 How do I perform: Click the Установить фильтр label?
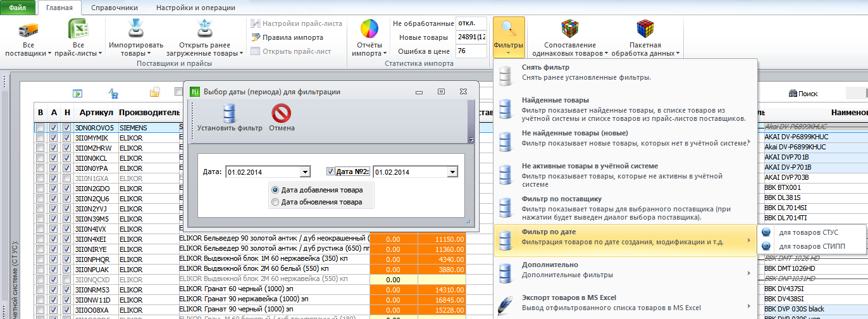pyautogui.click(x=230, y=128)
